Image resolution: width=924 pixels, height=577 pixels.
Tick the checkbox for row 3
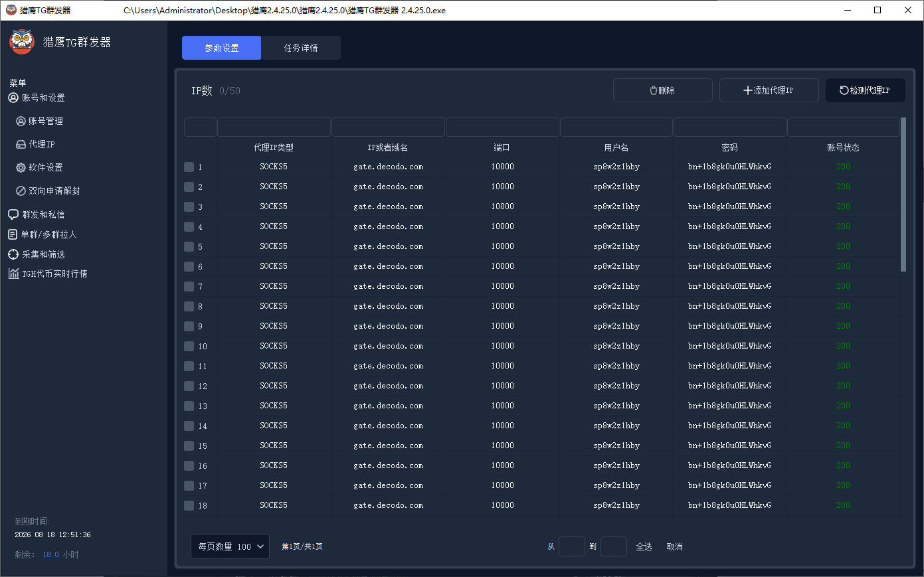click(189, 206)
